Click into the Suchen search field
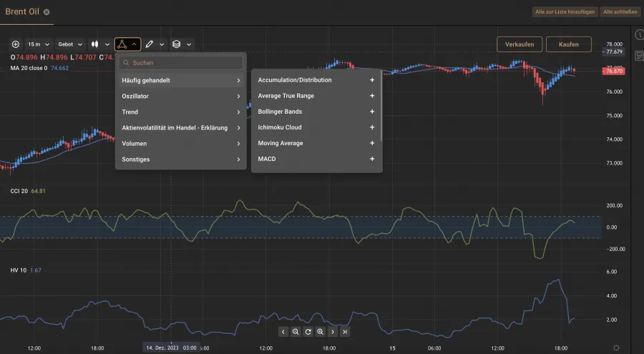Image resolution: width=644 pixels, height=354 pixels. point(185,63)
